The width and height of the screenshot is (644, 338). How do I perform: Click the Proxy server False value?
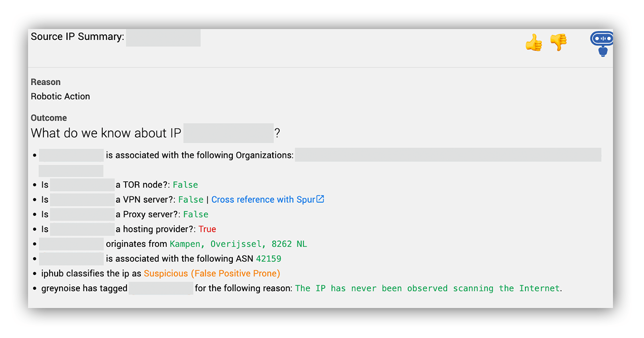coord(195,214)
